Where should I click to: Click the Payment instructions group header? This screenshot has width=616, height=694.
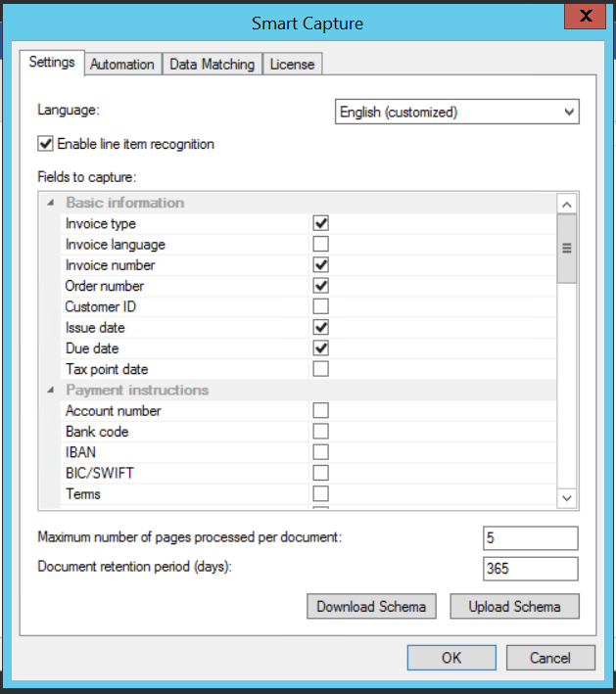pyautogui.click(x=137, y=390)
